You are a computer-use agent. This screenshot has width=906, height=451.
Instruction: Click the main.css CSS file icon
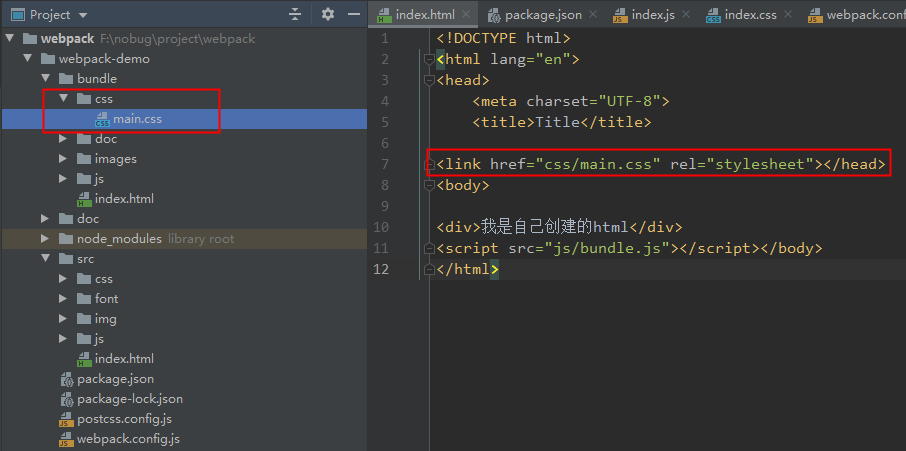point(102,120)
